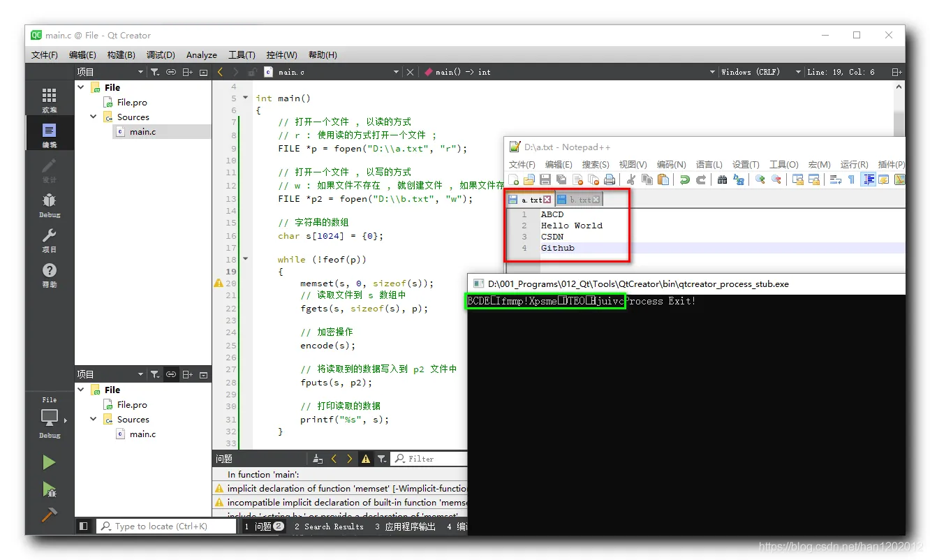Image resolution: width=930 pixels, height=560 pixels.
Task: Click the warning marker on line 20
Action: [x=219, y=283]
